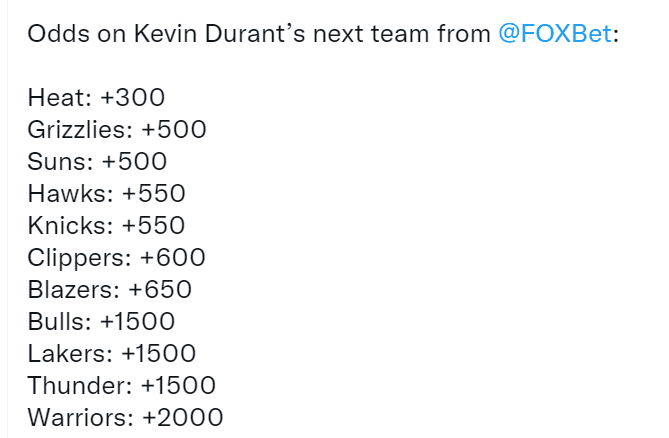Click the +300 odds value

pyautogui.click(x=133, y=97)
